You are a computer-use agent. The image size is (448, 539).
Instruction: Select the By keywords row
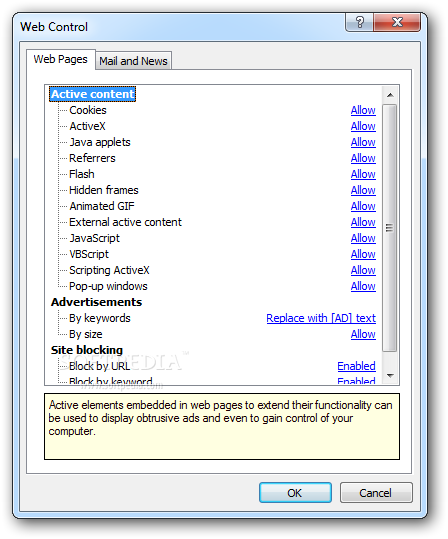point(100,318)
